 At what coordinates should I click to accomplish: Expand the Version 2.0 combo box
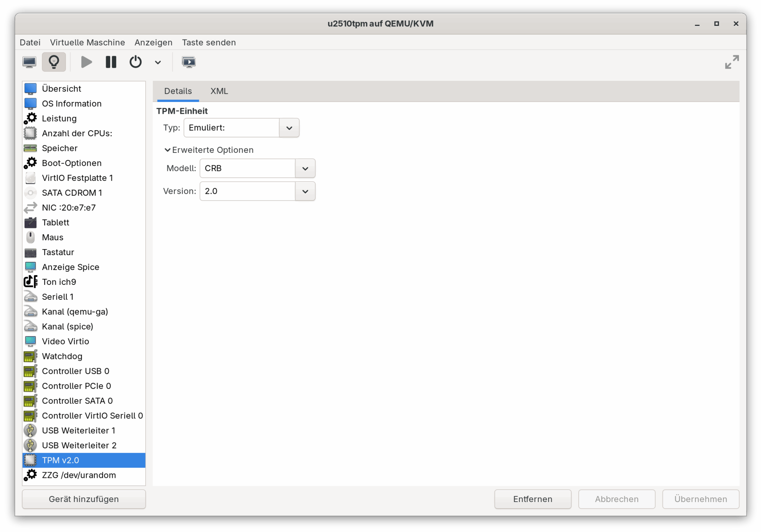pos(305,191)
